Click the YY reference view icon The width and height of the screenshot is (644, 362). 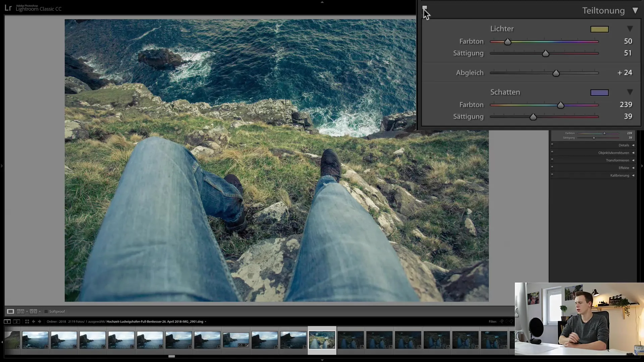[33, 311]
